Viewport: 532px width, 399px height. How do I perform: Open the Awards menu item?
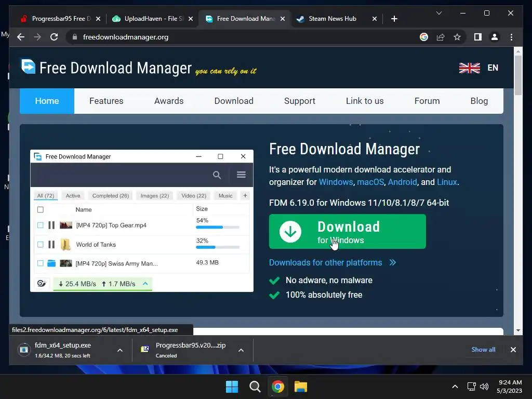[x=169, y=101]
